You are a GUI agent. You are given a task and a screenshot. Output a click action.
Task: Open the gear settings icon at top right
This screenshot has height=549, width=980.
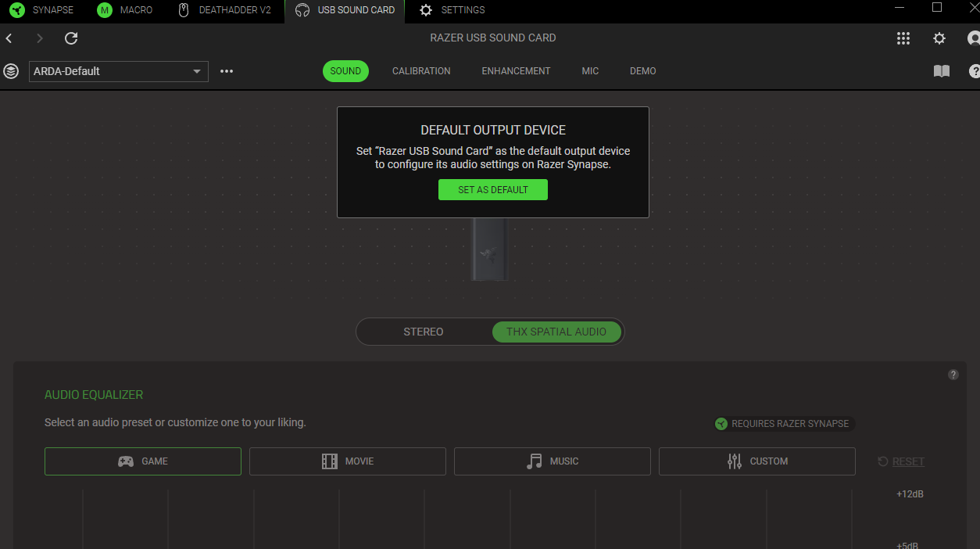(939, 38)
